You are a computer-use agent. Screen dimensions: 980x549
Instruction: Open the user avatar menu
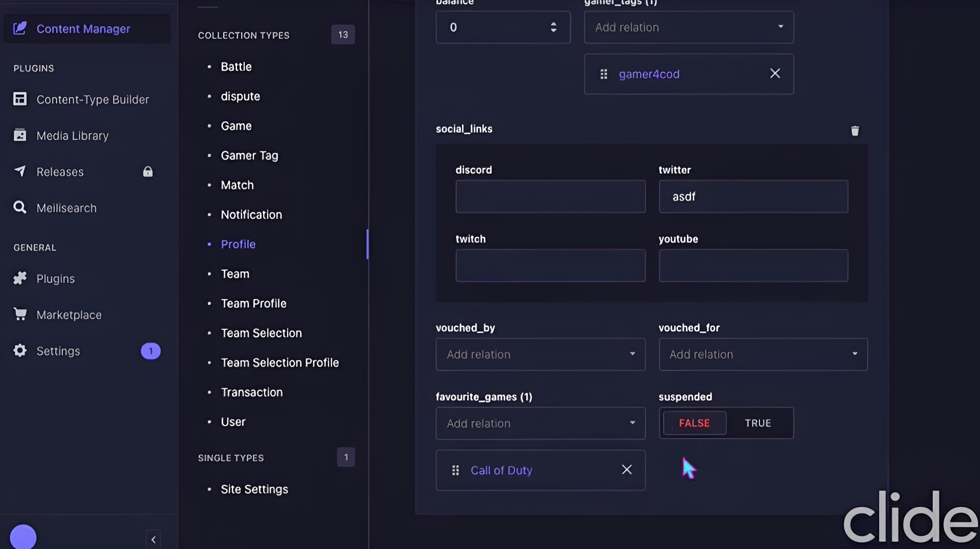[23, 537]
